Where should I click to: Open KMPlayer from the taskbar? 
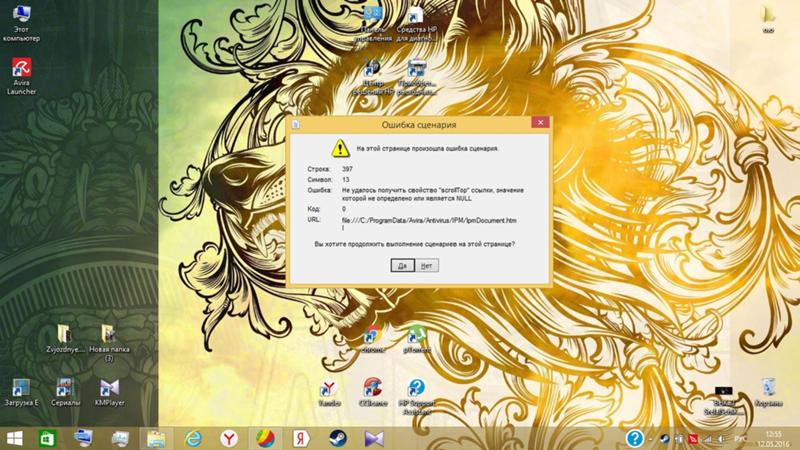click(374, 438)
